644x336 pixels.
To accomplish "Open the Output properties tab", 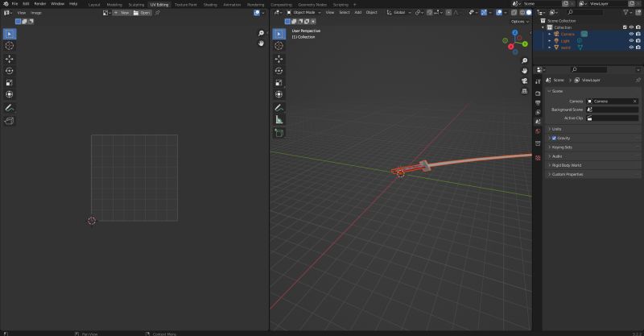I will (538, 103).
